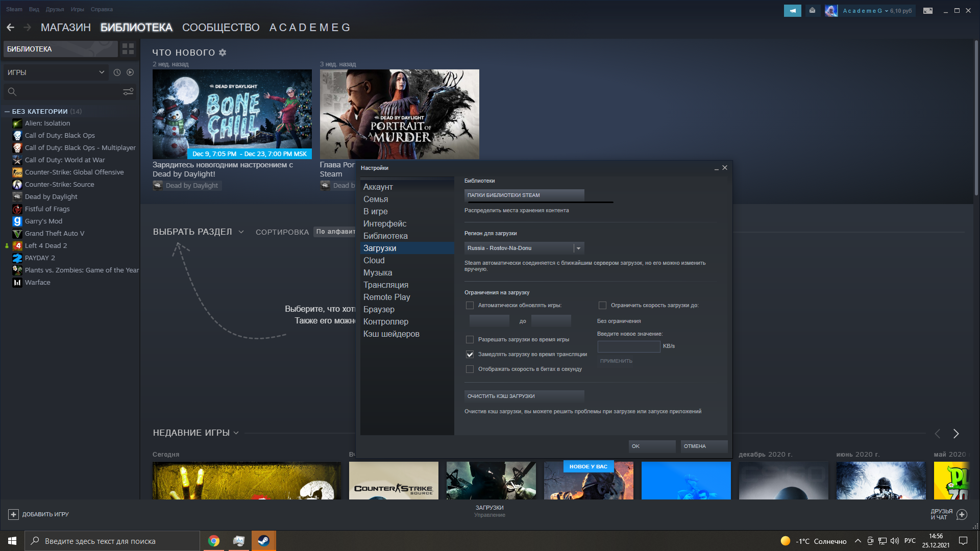Enable limit download speed checkbox
The height and width of the screenshot is (551, 980).
[x=602, y=306]
